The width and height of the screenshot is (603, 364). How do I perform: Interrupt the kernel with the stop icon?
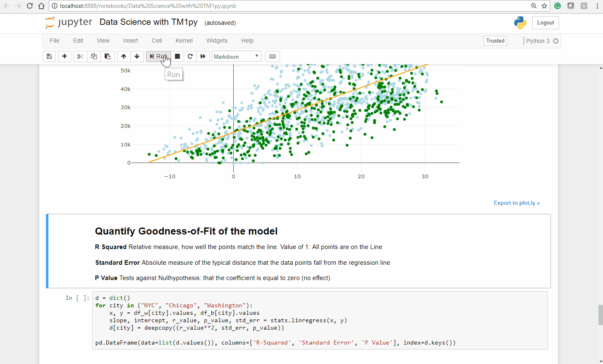(x=177, y=56)
